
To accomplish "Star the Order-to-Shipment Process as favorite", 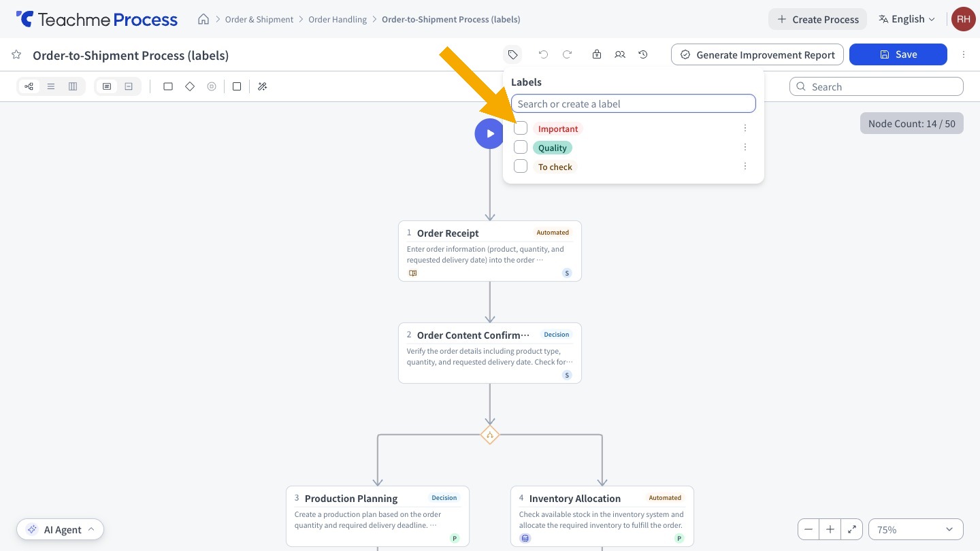I will (16, 55).
